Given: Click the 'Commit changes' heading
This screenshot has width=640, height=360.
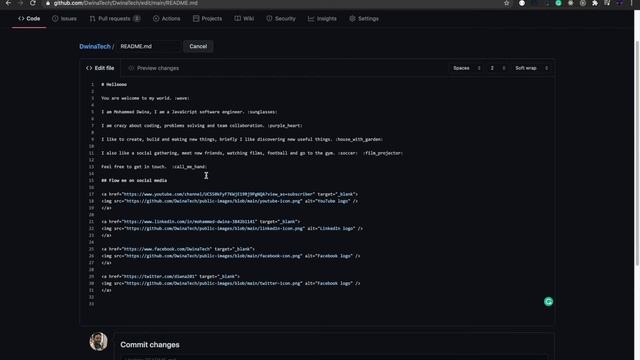Looking at the screenshot, I should (150, 345).
